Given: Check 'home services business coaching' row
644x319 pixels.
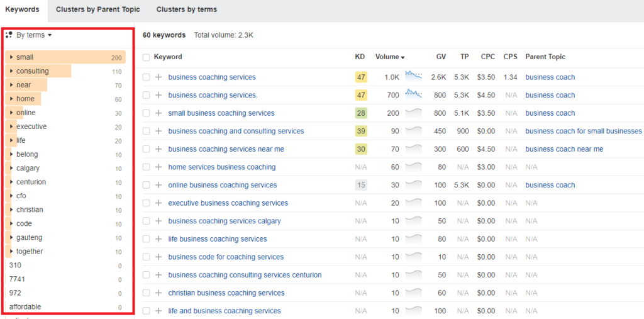Looking at the screenshot, I should (x=146, y=167).
